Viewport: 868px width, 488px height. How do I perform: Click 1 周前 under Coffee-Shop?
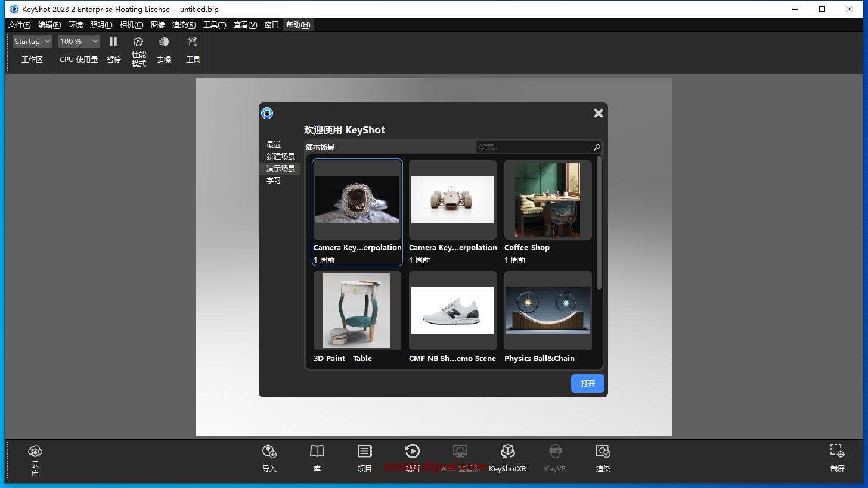515,260
